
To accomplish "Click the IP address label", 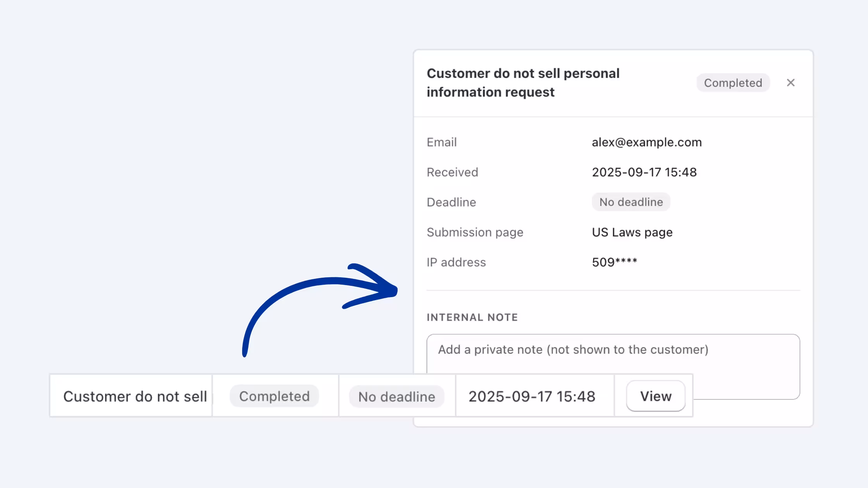I will 456,262.
